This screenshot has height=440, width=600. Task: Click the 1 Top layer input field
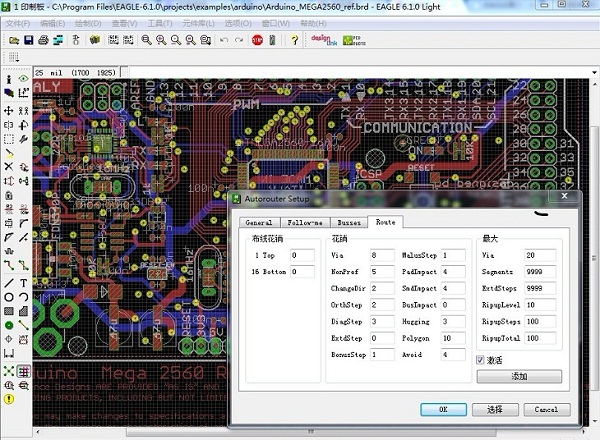coord(302,255)
